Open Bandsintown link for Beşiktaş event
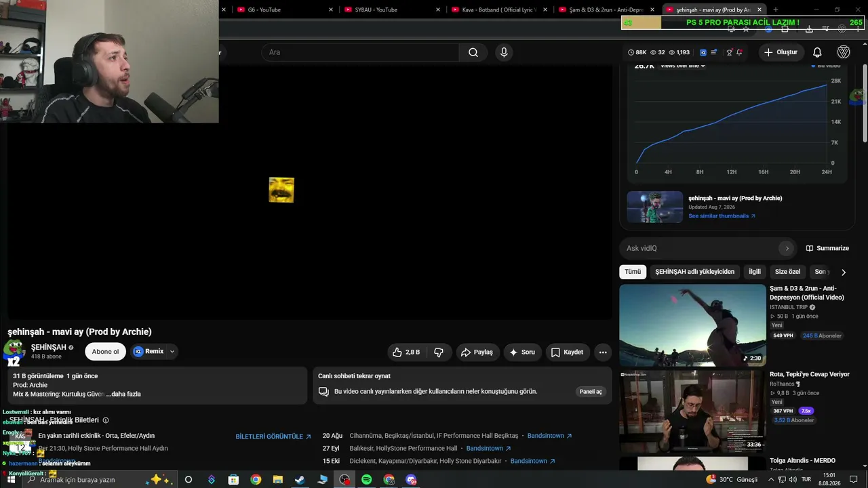The width and height of the screenshot is (868, 488). point(550,436)
